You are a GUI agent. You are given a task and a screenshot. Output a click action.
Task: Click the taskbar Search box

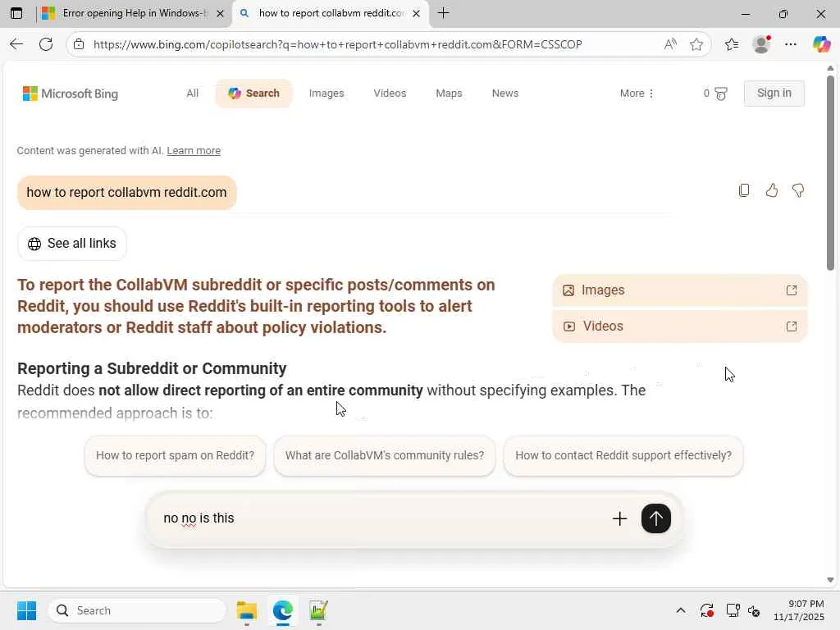click(x=137, y=610)
